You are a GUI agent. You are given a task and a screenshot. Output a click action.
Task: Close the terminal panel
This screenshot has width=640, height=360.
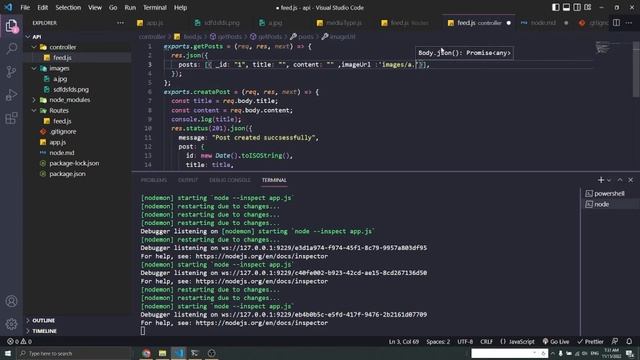coord(631,180)
